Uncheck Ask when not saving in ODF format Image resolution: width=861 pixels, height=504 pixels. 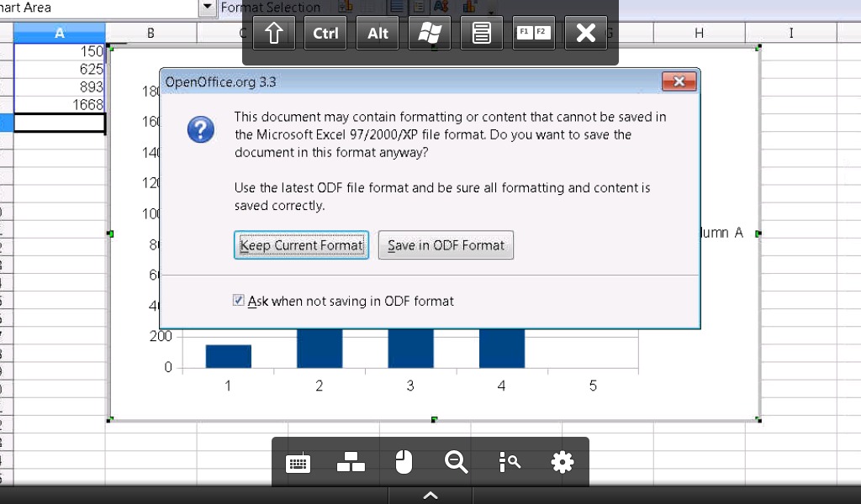click(x=238, y=301)
